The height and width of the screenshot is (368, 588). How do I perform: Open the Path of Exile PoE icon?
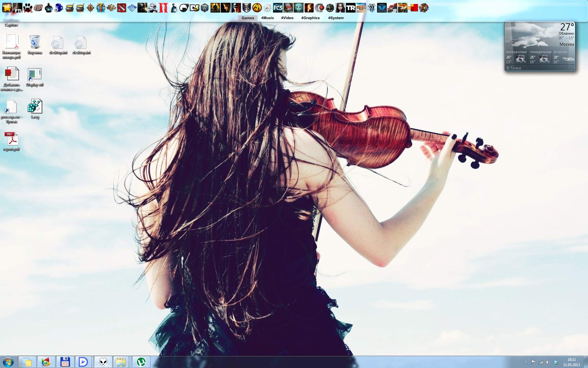(x=111, y=8)
